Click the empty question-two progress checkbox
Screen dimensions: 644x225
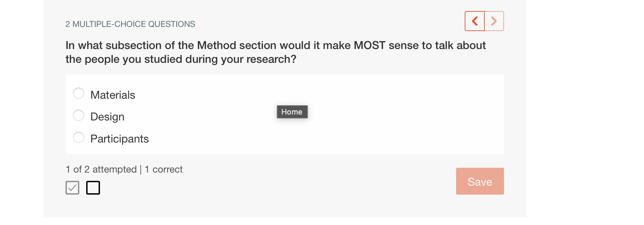click(x=93, y=187)
